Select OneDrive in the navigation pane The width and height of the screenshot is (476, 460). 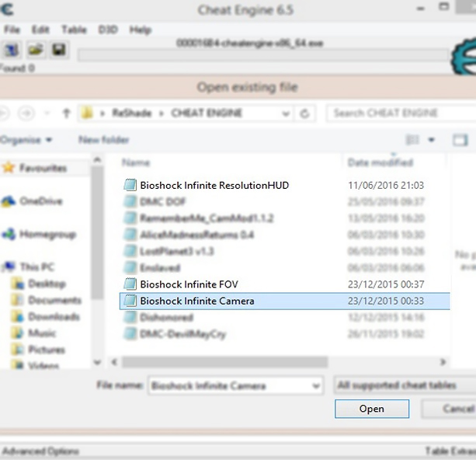[40, 201]
